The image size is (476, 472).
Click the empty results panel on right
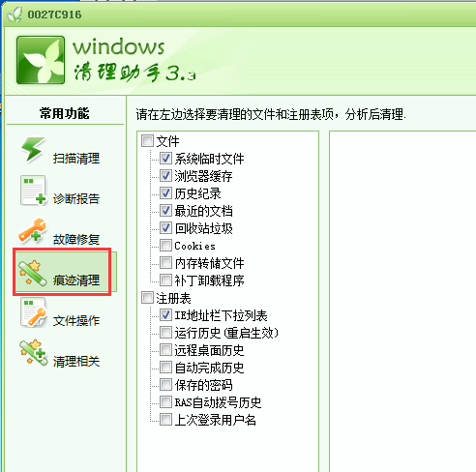point(402,301)
